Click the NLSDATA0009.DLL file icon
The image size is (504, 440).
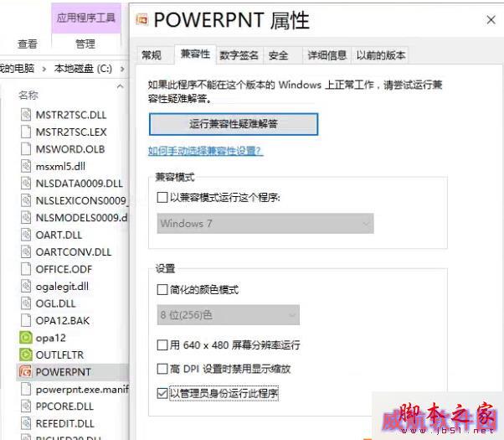point(26,184)
